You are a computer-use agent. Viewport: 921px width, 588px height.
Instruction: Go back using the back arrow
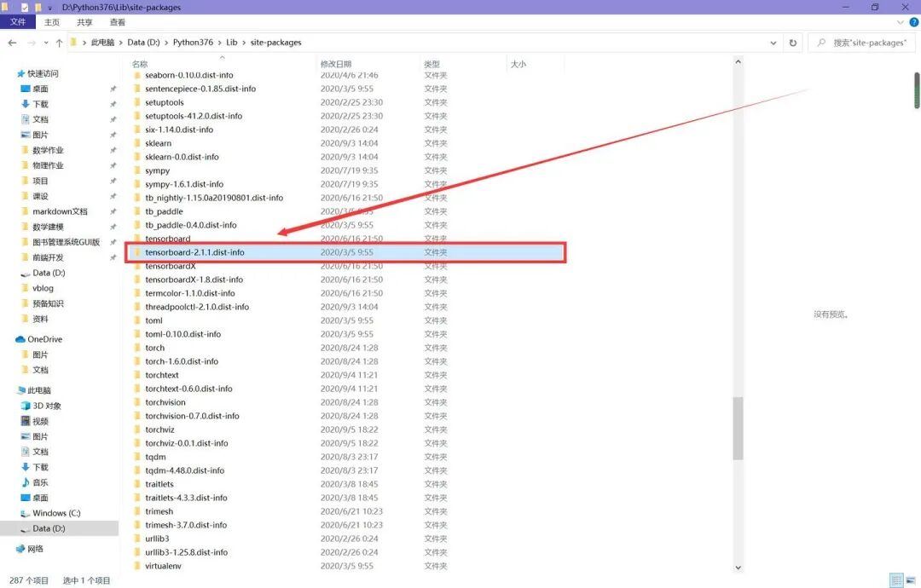[12, 43]
